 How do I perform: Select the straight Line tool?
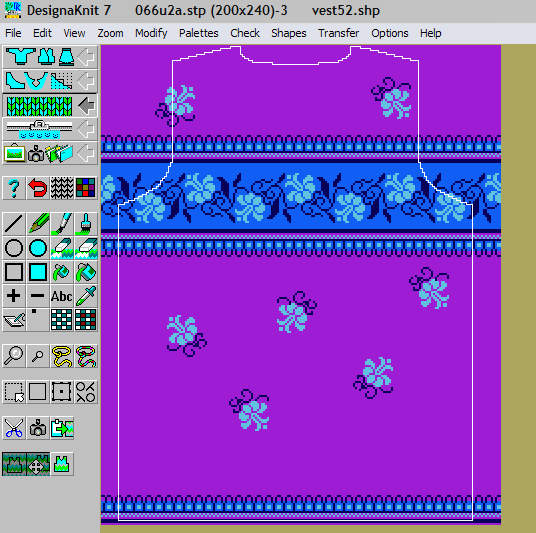click(14, 224)
